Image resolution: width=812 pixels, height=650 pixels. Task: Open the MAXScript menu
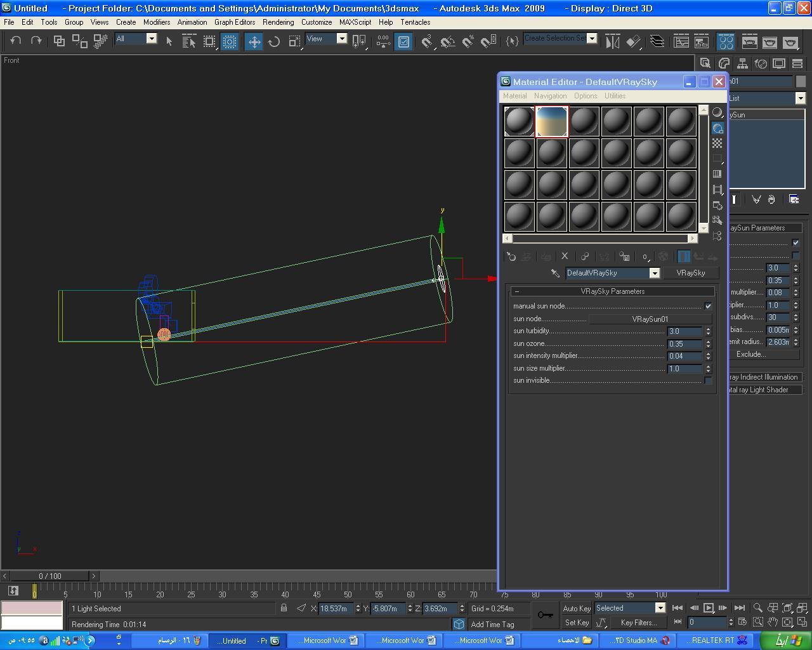355,22
